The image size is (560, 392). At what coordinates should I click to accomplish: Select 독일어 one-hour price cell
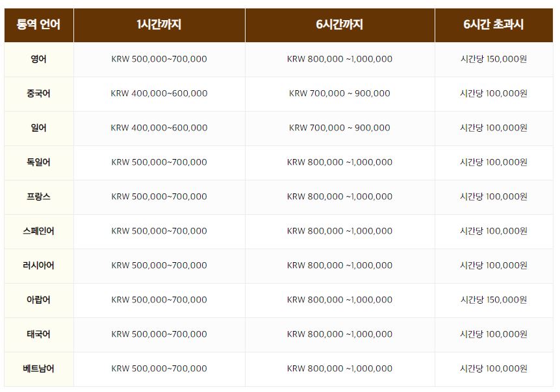[159, 162]
